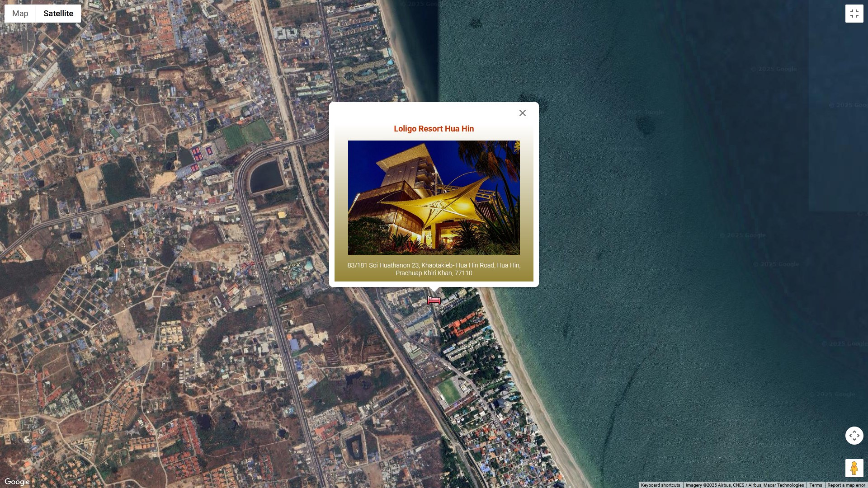868x488 pixels.
Task: Open the map camera controls button
Action: pos(854,436)
